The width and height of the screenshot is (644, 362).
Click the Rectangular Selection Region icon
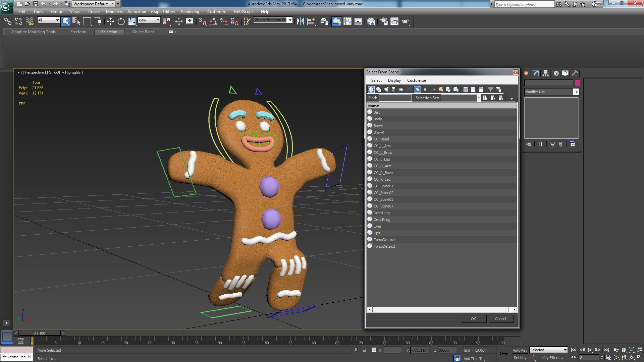pos(87,21)
